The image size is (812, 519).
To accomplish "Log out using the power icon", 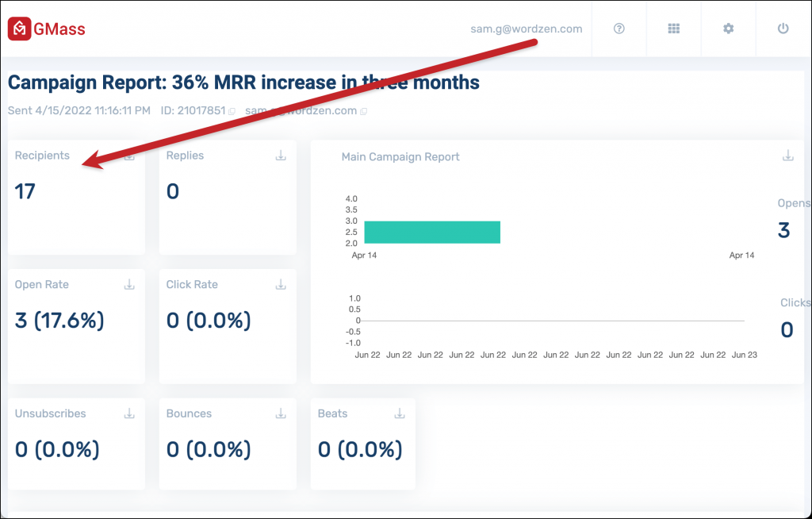I will pos(782,28).
